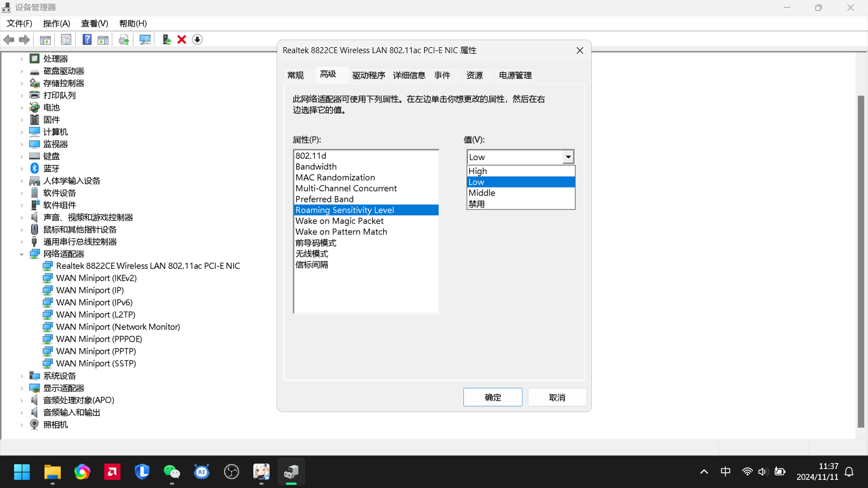Click the red X uninstall device icon
This screenshot has width=868, height=488.
pos(182,40)
